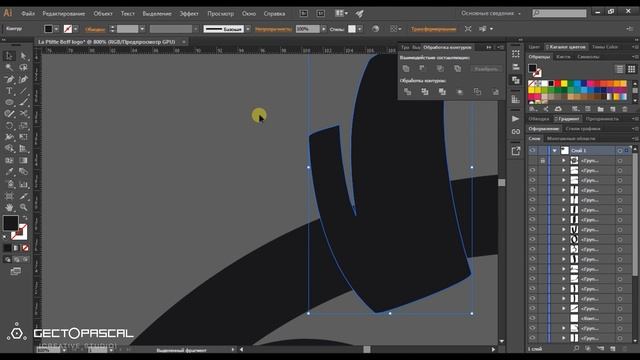Image resolution: width=640 pixels, height=360 pixels.
Task: Switch swatches to list view
Action: point(620,69)
